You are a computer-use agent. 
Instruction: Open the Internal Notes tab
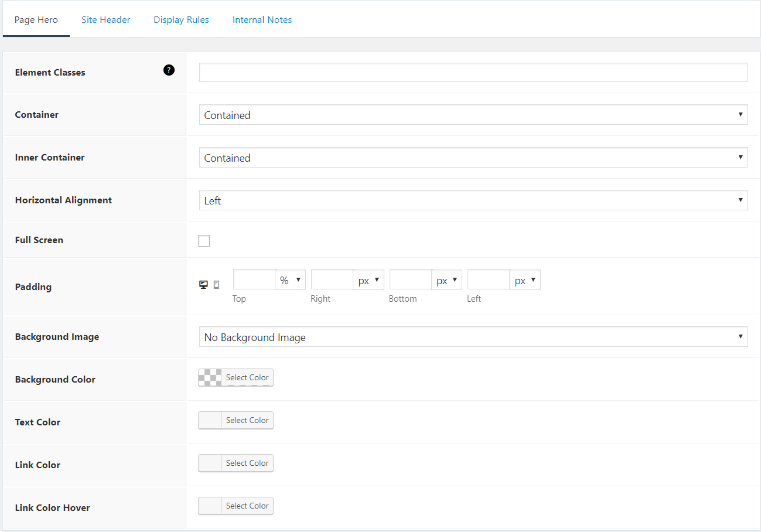[x=262, y=19]
